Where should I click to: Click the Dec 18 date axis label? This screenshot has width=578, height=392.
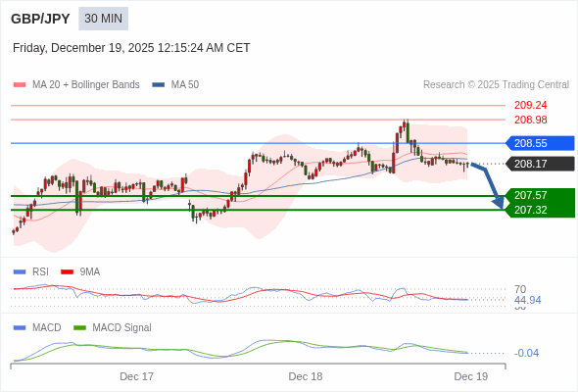tap(306, 376)
